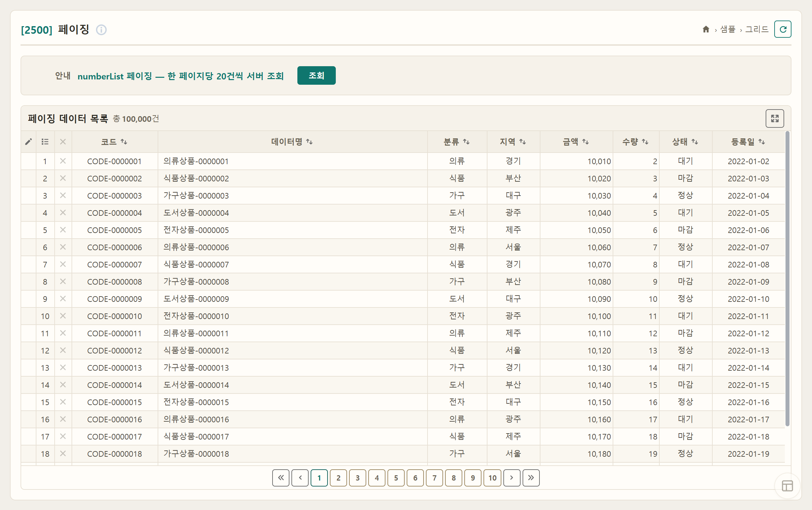The width and height of the screenshot is (812, 510).
Task: Sort by 수량 column header
Action: [x=635, y=142]
